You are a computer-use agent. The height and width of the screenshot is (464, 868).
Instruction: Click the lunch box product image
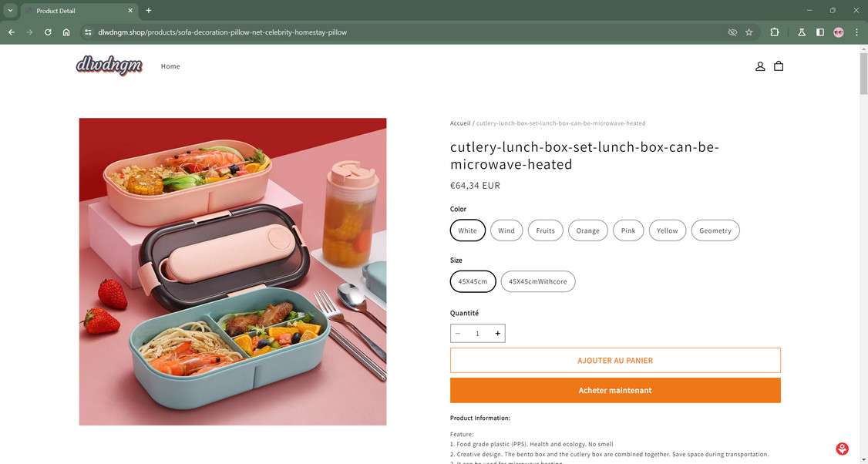(233, 271)
